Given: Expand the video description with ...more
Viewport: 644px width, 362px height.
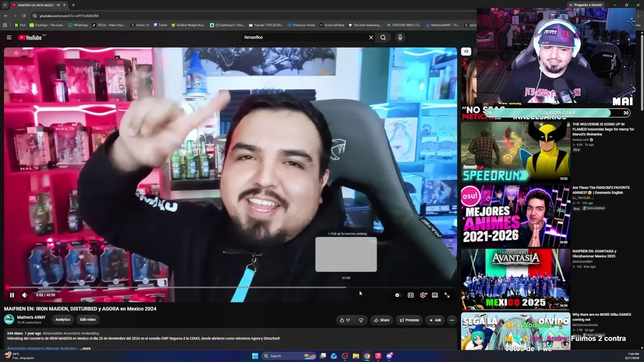Looking at the screenshot, I should pos(85,348).
